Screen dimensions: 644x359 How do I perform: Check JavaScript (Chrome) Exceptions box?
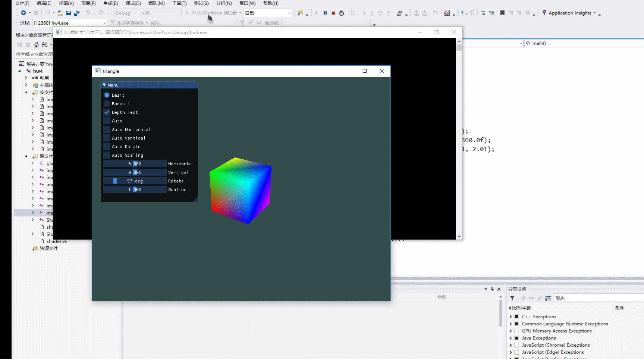point(517,345)
